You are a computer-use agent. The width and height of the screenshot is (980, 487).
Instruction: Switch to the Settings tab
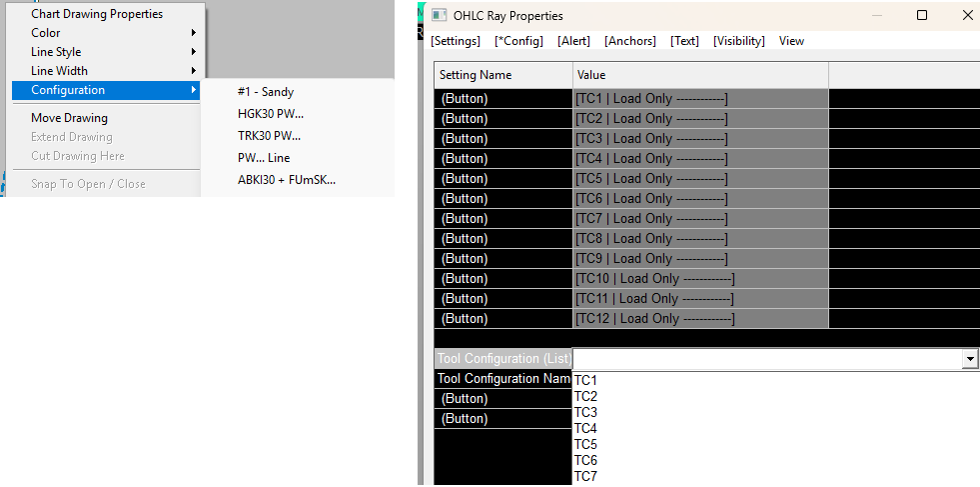pos(456,41)
